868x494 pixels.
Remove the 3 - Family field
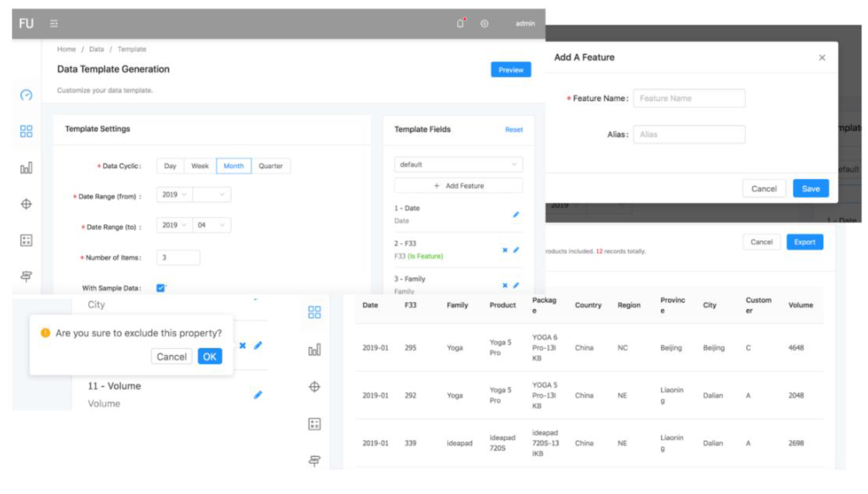pos(505,285)
